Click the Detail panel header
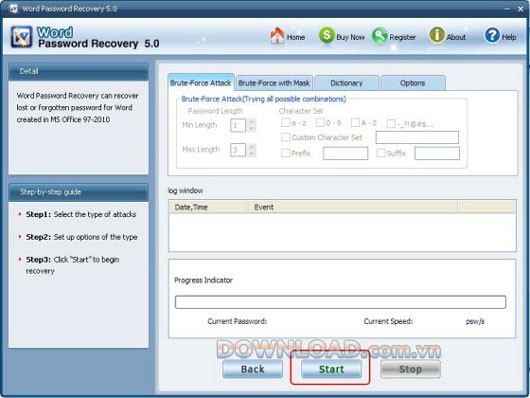Image resolution: width=530 pixels, height=398 pixels. [78, 72]
